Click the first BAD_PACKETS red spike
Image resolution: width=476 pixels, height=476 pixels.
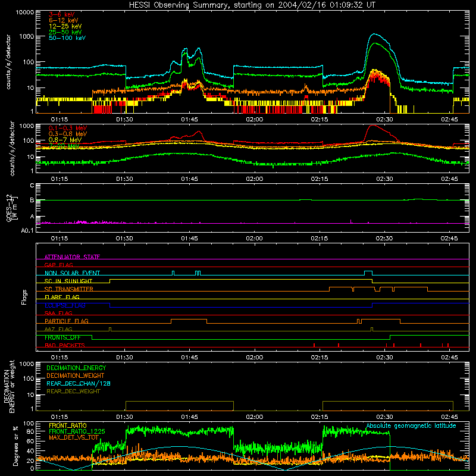(314, 345)
